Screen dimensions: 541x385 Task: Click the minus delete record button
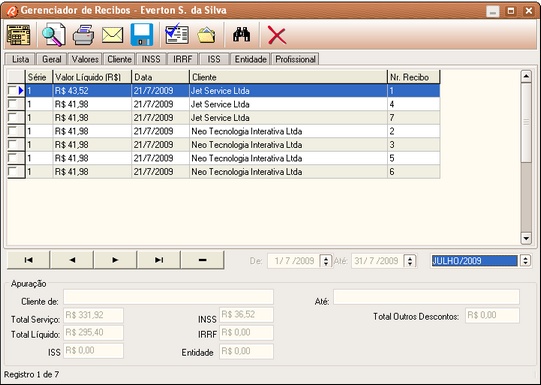pos(203,260)
